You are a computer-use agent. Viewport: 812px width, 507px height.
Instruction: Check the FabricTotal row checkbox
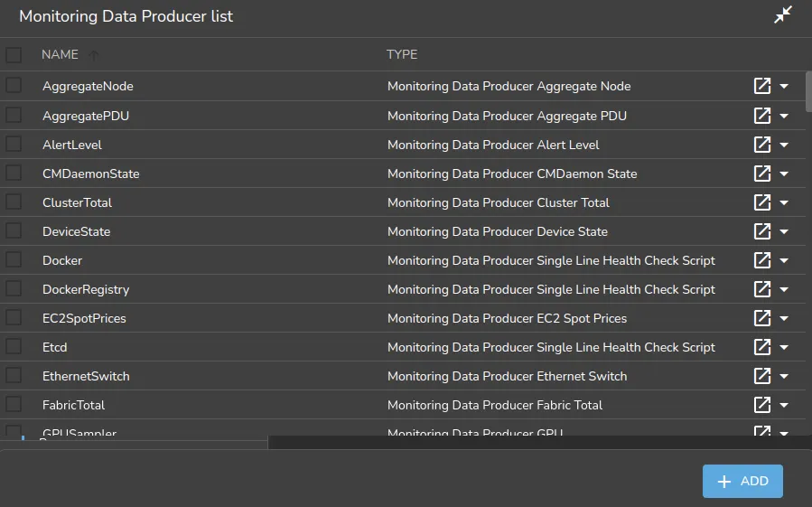tap(14, 404)
